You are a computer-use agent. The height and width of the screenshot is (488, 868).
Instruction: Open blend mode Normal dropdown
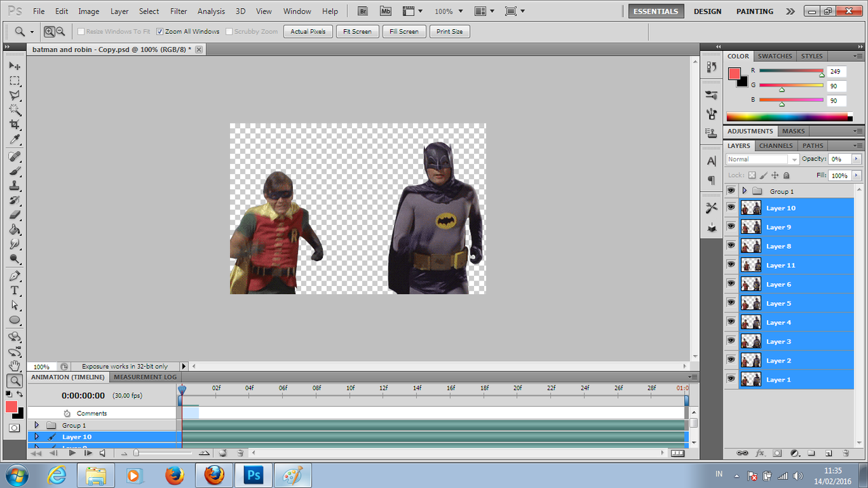click(763, 159)
